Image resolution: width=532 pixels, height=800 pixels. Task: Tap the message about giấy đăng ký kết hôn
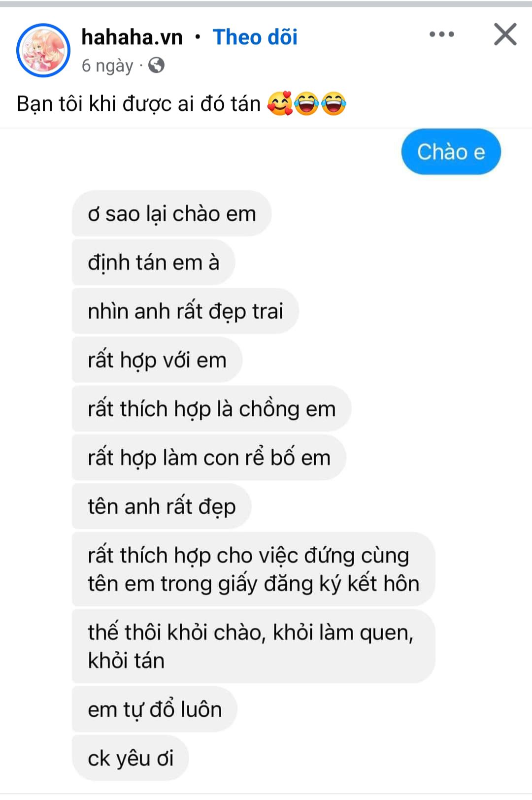(253, 569)
